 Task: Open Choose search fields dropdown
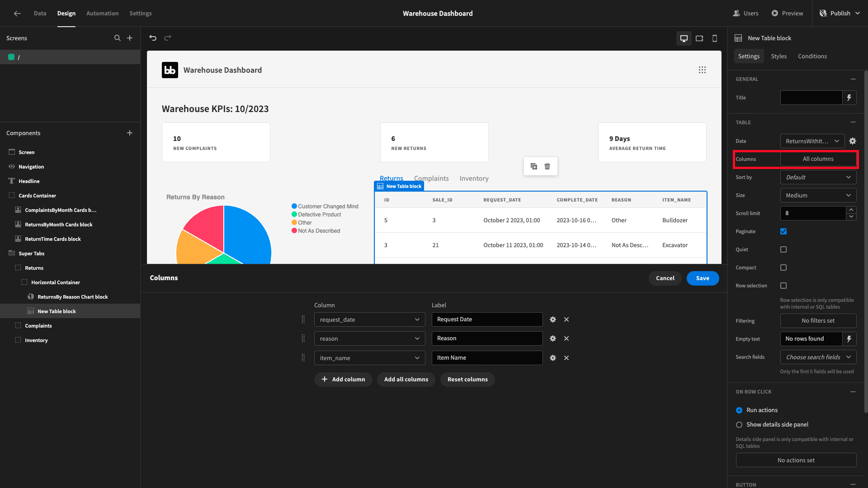818,357
